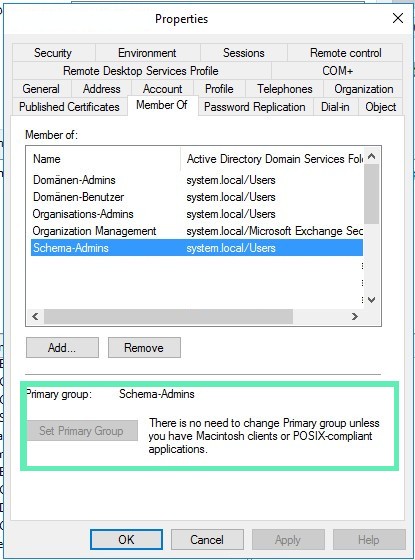
Task: Select the Domänen-Benutzer group row
Action: click(x=197, y=197)
